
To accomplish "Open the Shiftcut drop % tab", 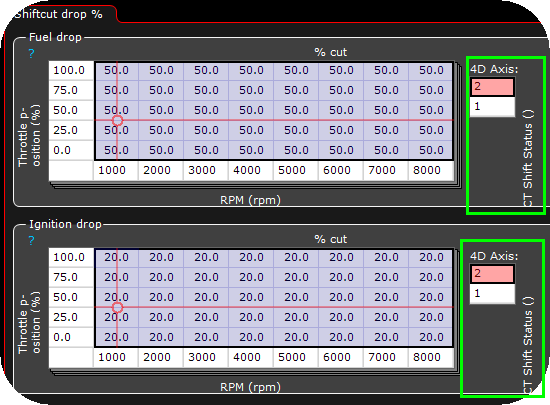I will pyautogui.click(x=59, y=14).
